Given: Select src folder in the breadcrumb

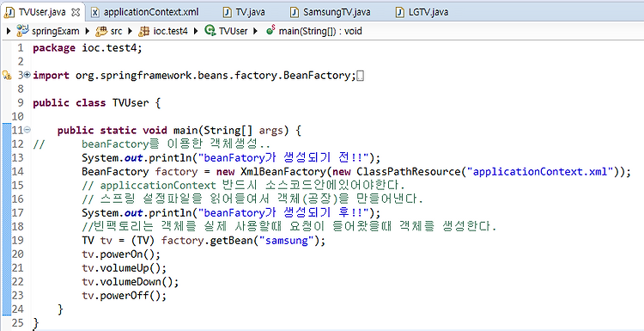Looking at the screenshot, I should (x=116, y=31).
